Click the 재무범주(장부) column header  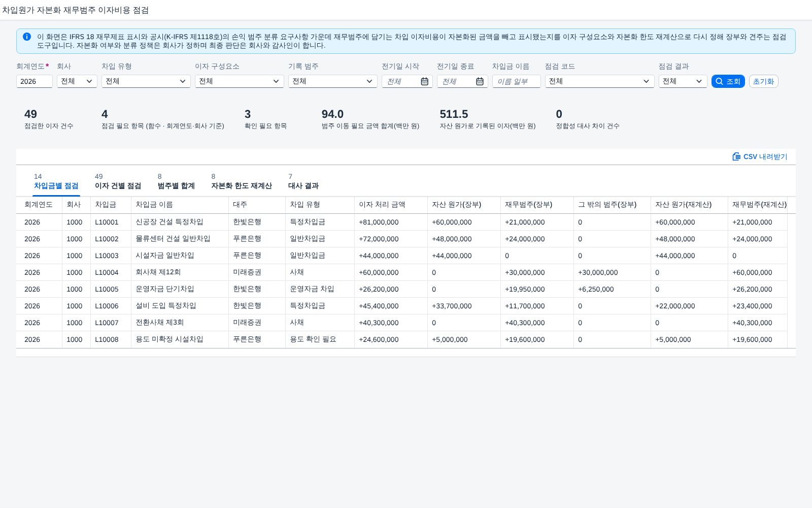pyautogui.click(x=537, y=205)
